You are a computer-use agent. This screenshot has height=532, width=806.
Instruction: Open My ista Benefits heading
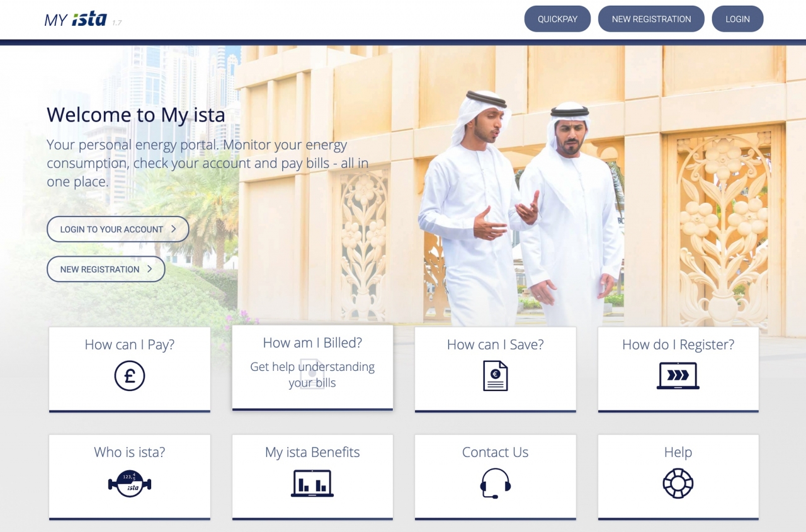pos(312,452)
